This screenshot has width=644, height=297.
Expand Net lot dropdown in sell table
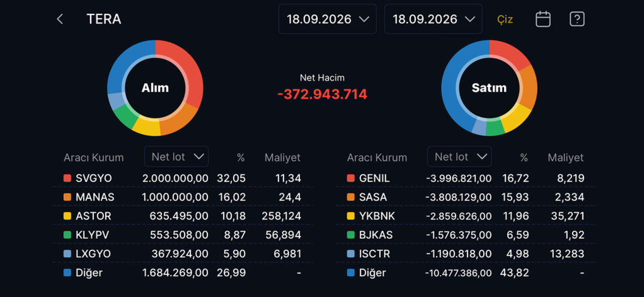coord(459,157)
